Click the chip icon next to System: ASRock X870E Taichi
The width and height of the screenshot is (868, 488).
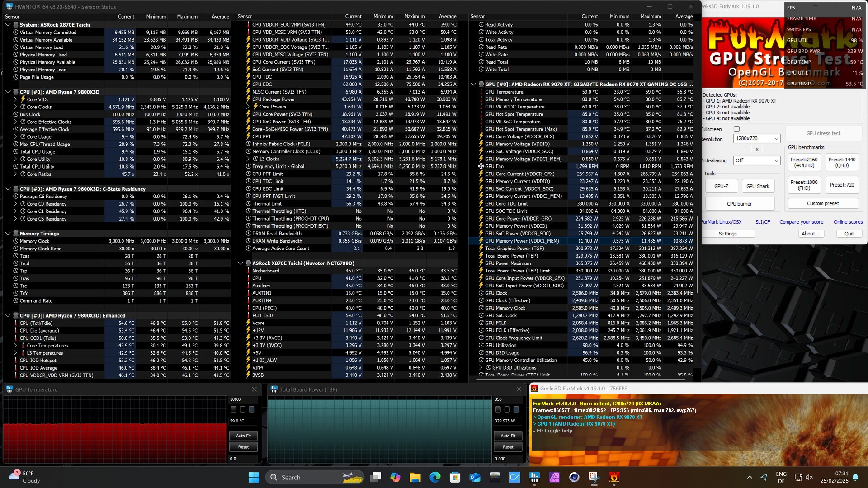pos(16,25)
